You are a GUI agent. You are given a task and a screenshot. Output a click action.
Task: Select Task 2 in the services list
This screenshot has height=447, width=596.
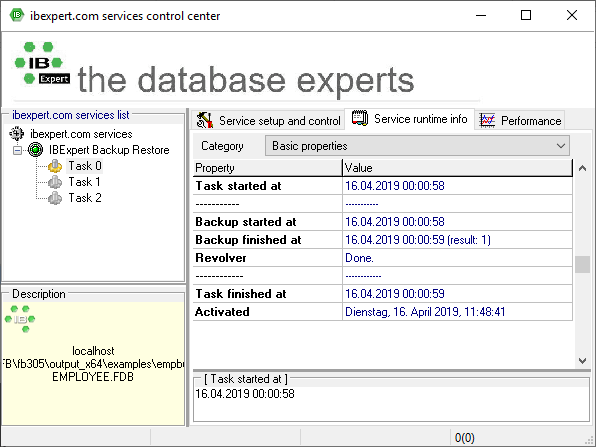(85, 198)
